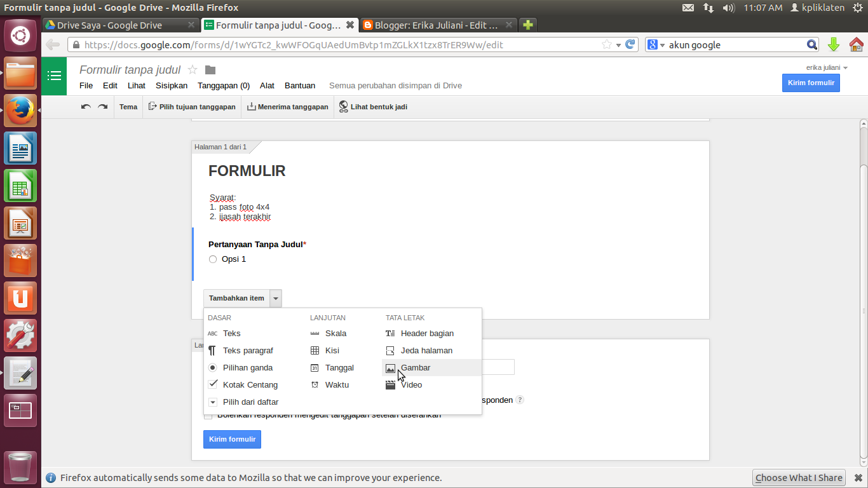Click Lihat bentuk jadi button

coord(373,107)
